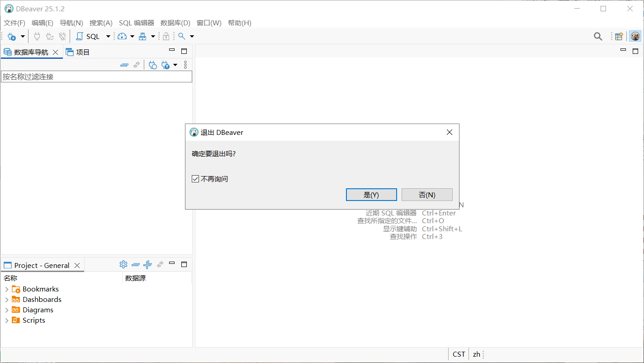Open the 帮助(H) menu

240,23
